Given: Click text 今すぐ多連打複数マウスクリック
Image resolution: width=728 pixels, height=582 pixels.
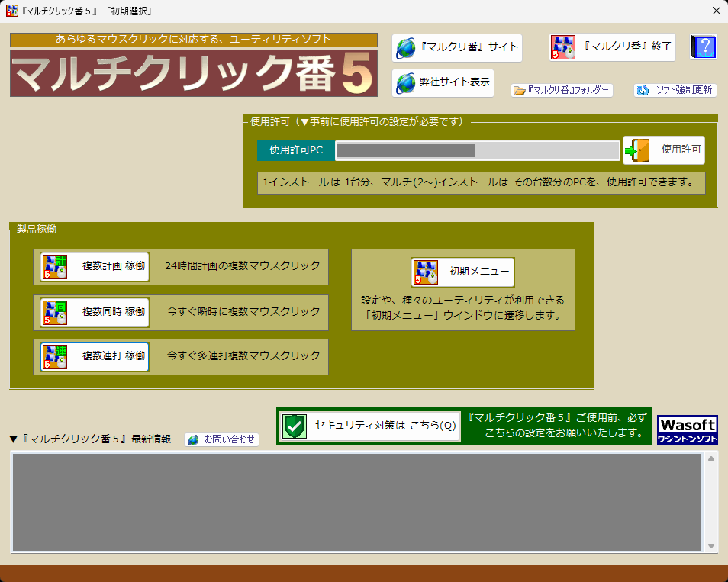Looking at the screenshot, I should [243, 356].
